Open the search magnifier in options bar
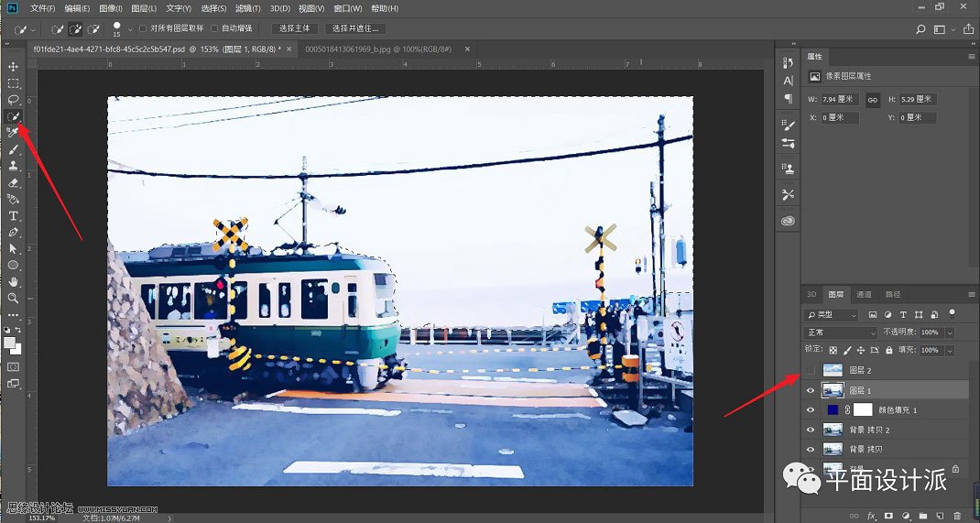980x523 pixels. coord(920,29)
